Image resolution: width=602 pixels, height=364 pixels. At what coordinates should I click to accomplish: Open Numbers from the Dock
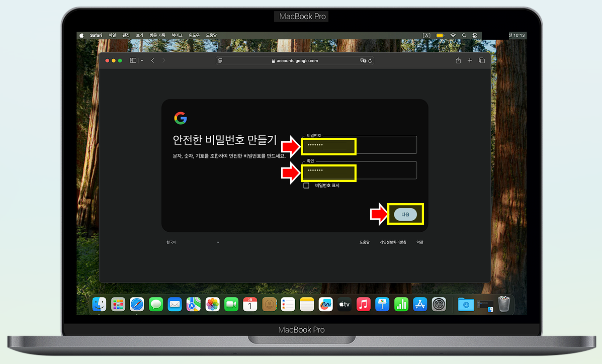[401, 305]
